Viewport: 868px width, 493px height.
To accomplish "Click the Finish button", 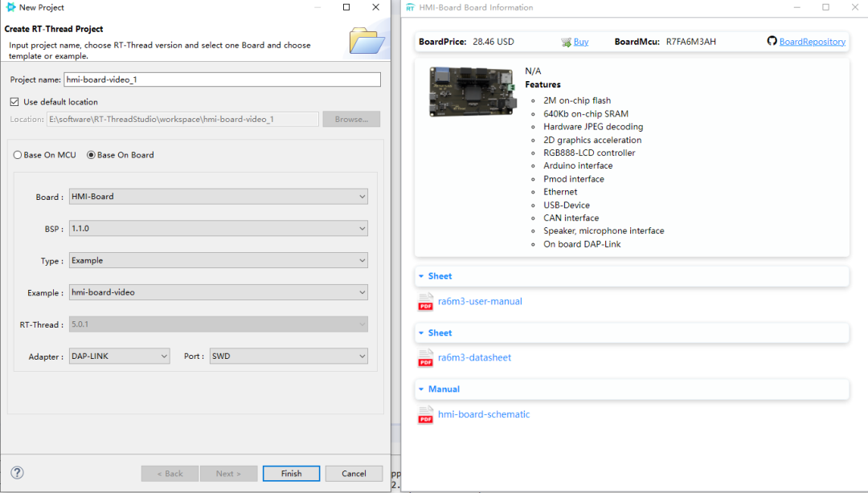I will (x=291, y=474).
